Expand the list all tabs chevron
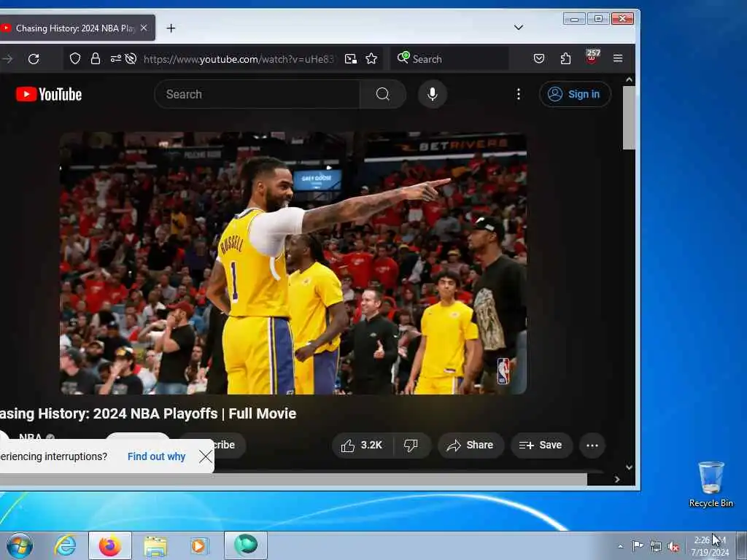Image resolution: width=747 pixels, height=560 pixels. 519,28
